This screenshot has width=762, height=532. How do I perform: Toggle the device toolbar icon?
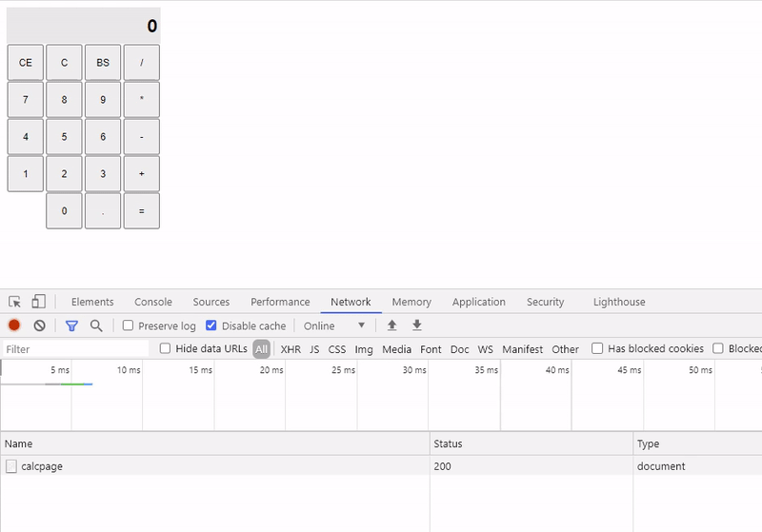(x=38, y=302)
